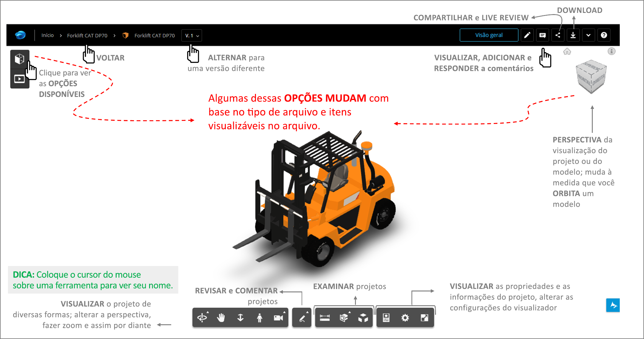Go to Início breadcrumb
This screenshot has width=644, height=339.
click(48, 36)
